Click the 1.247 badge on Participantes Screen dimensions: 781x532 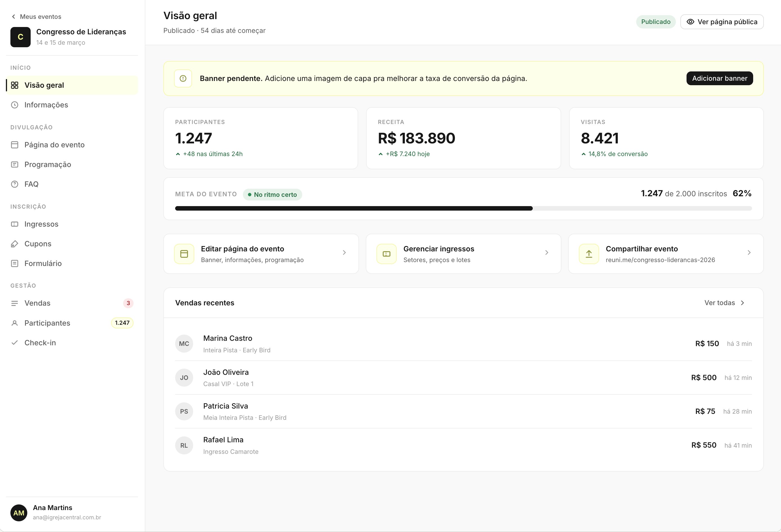122,323
